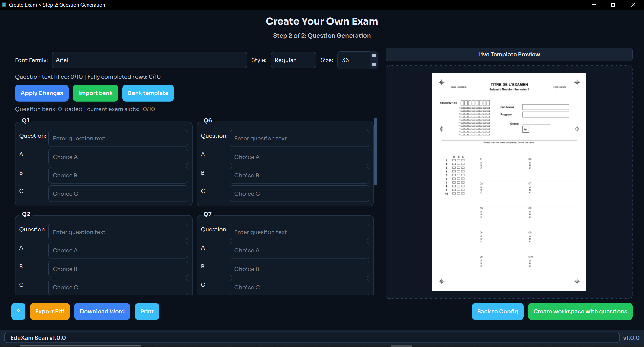Increase font size with up stepper

(374, 56)
